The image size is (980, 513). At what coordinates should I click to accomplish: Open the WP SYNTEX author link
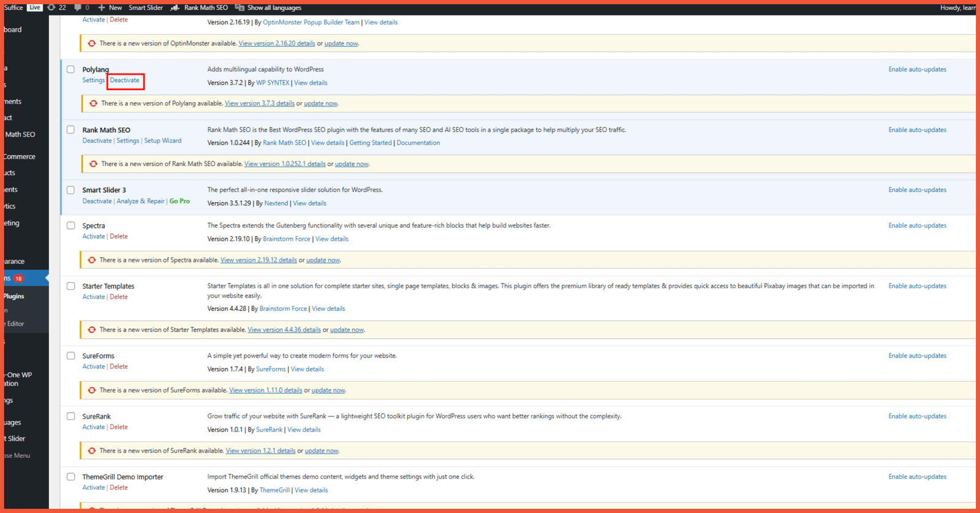pos(273,83)
